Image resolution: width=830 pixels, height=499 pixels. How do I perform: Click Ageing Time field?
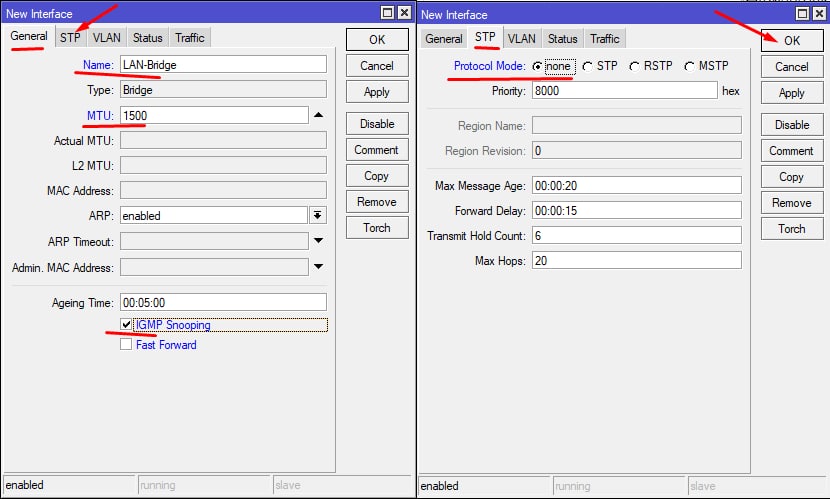223,302
